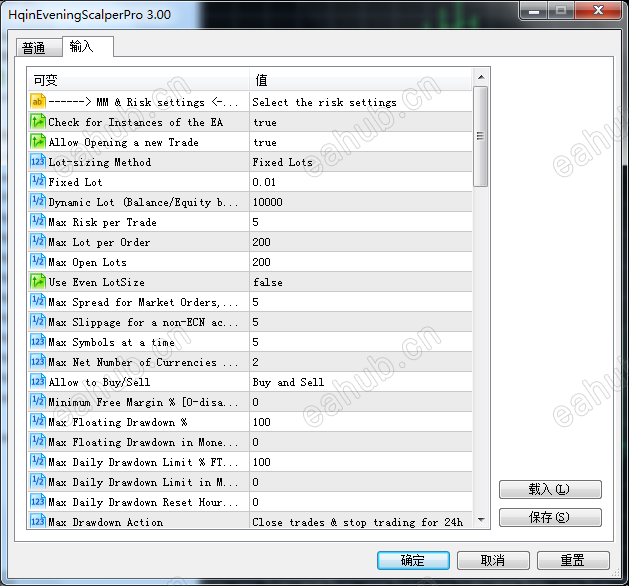The height and width of the screenshot is (586, 629).
Task: Click the 取消 button
Action: (493, 560)
